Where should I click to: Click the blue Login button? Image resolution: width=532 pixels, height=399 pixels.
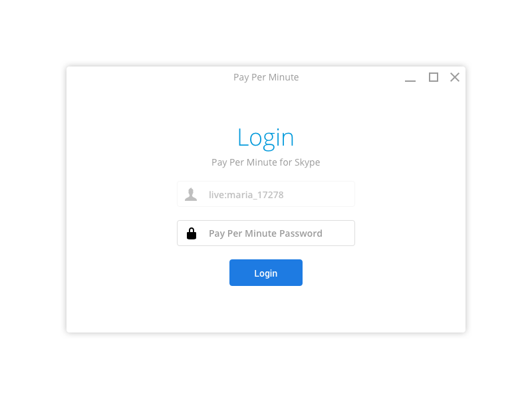pos(266,273)
